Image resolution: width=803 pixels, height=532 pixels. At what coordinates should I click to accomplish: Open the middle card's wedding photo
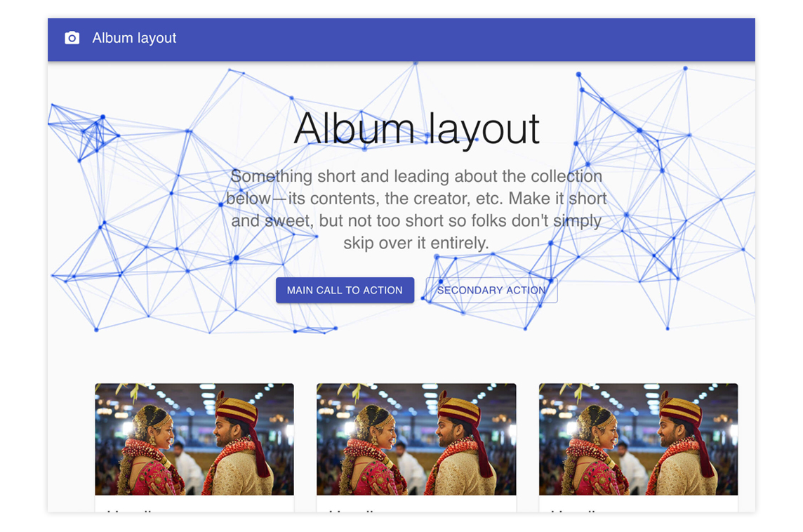pyautogui.click(x=416, y=439)
